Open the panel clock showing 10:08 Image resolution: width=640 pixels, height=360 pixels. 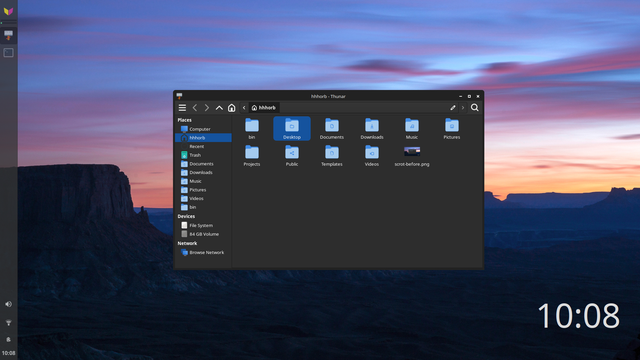(x=8, y=353)
